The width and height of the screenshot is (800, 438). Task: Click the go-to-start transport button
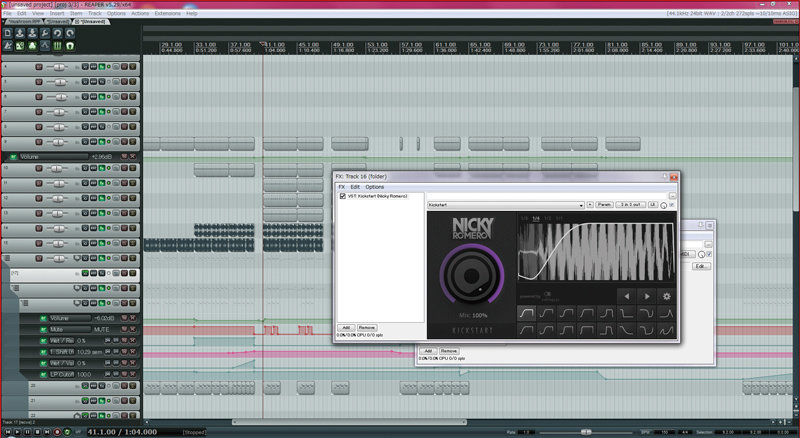(x=8, y=432)
